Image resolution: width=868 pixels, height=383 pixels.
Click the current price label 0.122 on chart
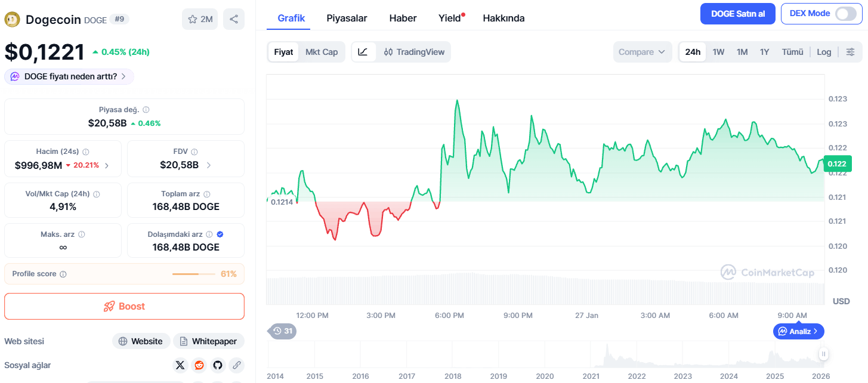coord(837,163)
